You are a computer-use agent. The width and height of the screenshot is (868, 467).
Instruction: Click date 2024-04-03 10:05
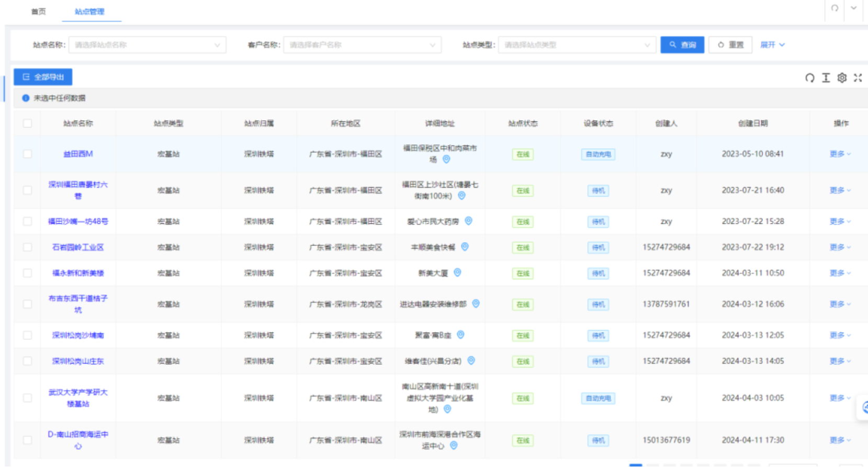[753, 398]
